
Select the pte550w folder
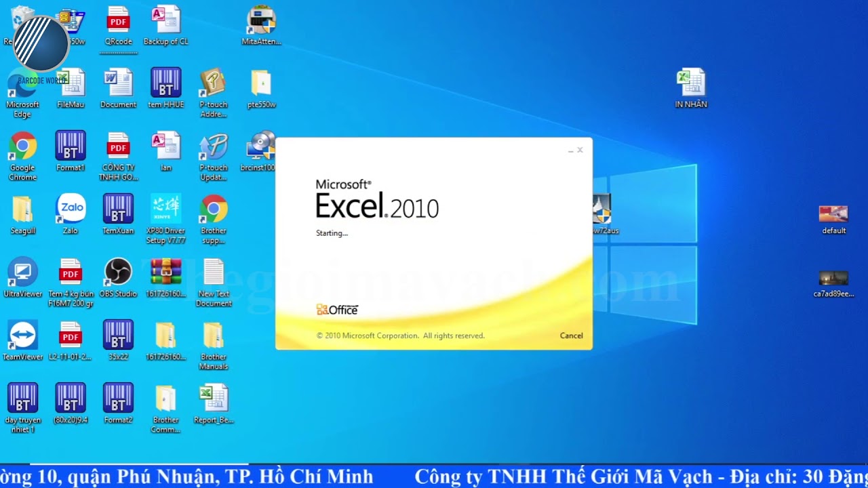point(261,89)
